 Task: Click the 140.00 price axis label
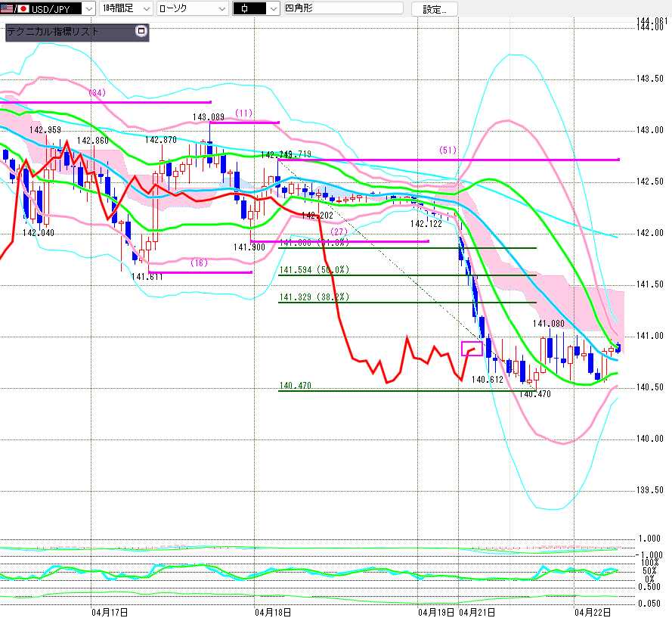(650, 439)
